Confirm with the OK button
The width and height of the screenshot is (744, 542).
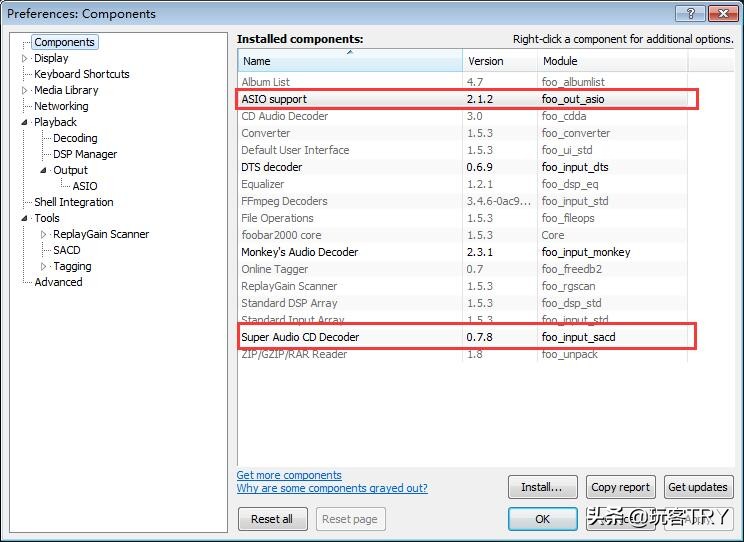coord(542,519)
